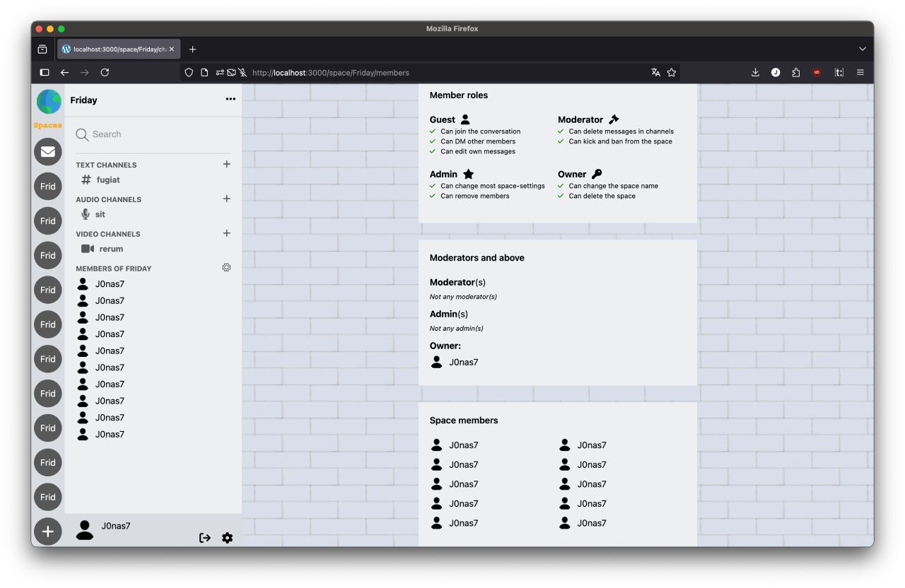Image resolution: width=905 pixels, height=588 pixels.
Task: Open user settings gear next to logout
Action: 227,538
